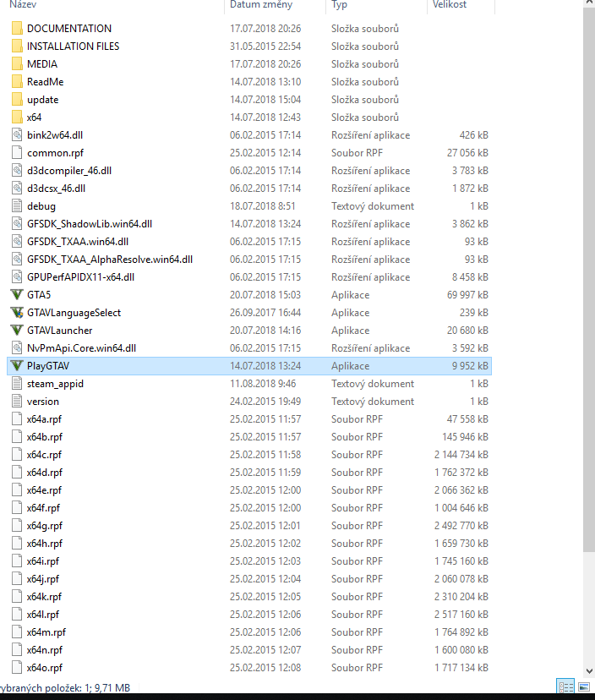Select the x64n.rpf file name
The width and height of the screenshot is (595, 700).
45,650
